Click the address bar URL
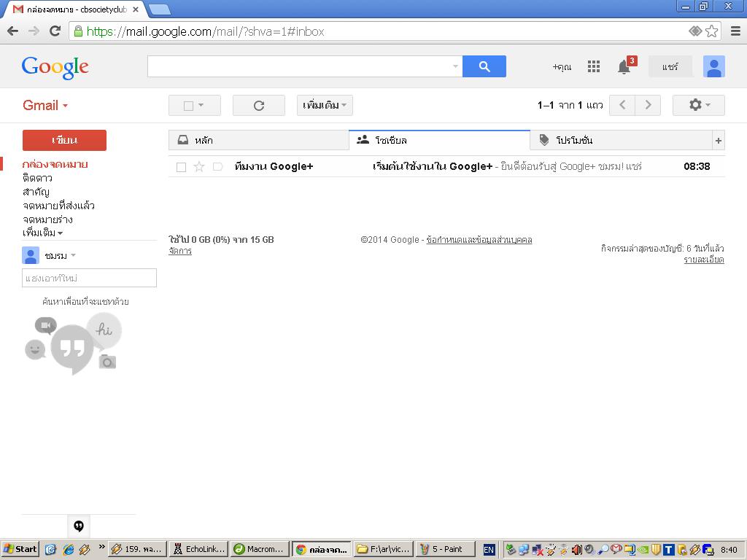Image resolution: width=747 pixels, height=560 pixels. click(206, 31)
